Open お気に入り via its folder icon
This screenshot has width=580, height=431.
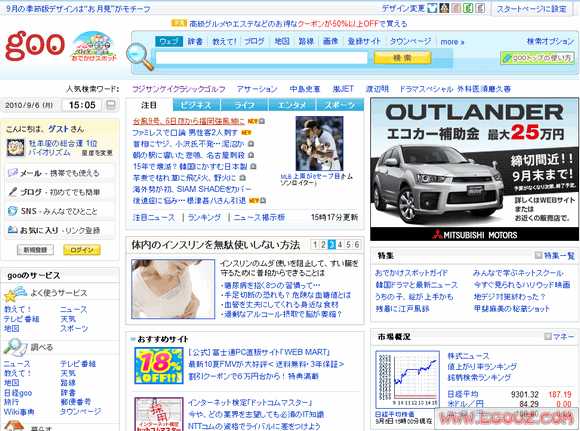coord(13,230)
